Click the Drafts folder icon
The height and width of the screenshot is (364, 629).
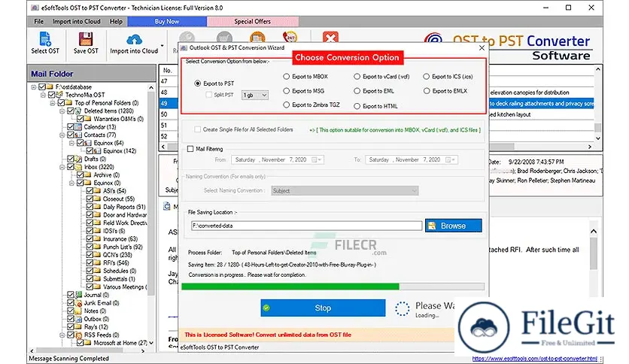coord(78,159)
